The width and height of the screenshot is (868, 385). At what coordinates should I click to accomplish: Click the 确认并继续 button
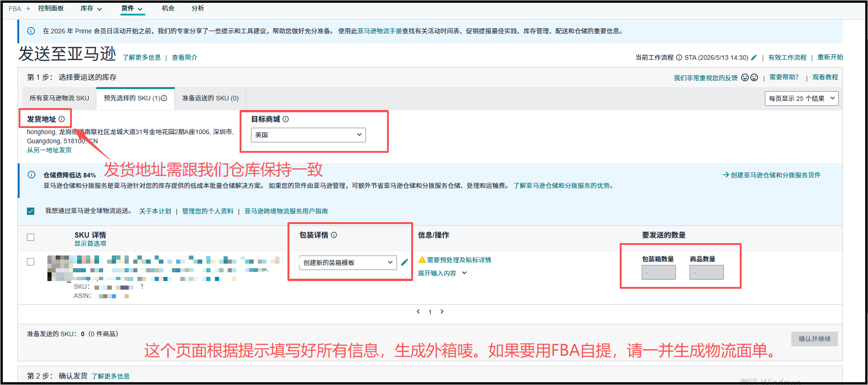point(814,339)
